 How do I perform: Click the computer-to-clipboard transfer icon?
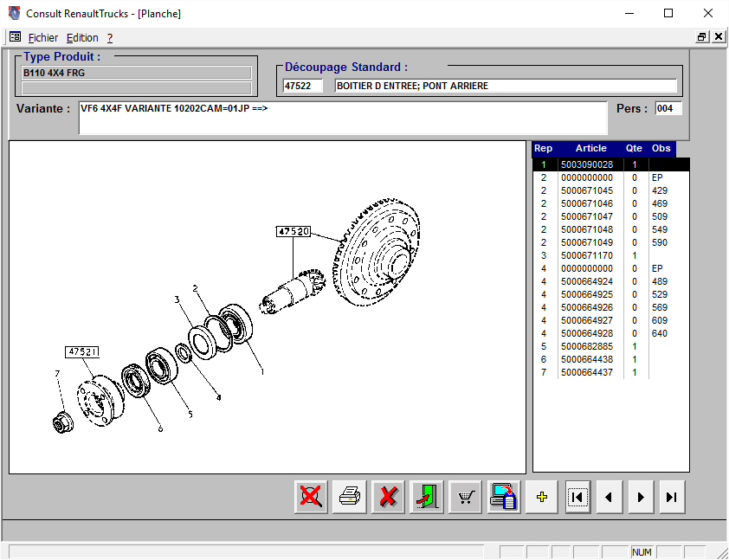click(x=504, y=498)
